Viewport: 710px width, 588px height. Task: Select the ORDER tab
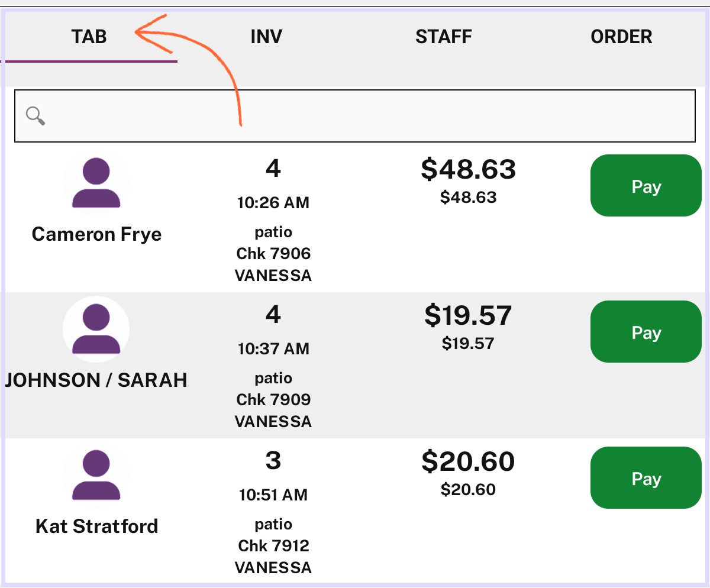(621, 37)
